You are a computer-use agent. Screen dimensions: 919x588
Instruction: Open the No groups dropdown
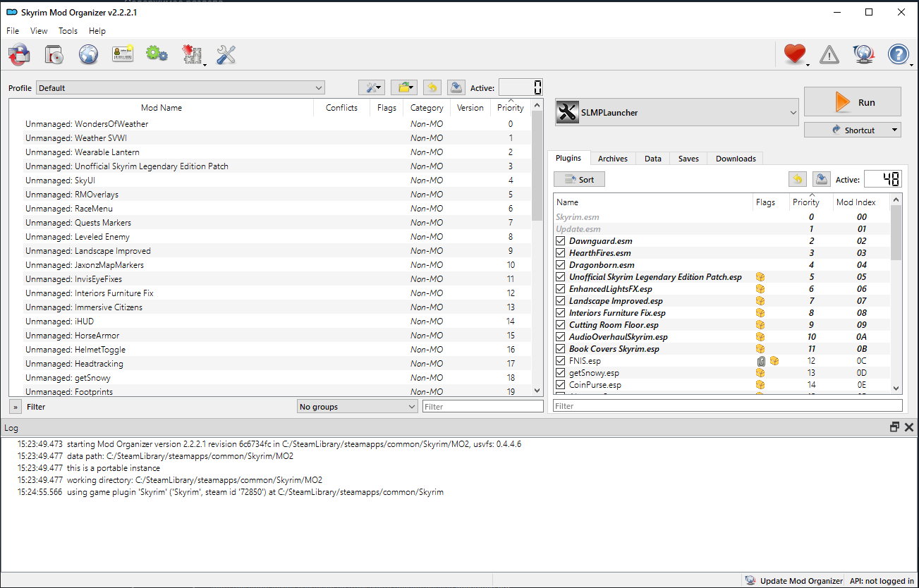click(358, 407)
